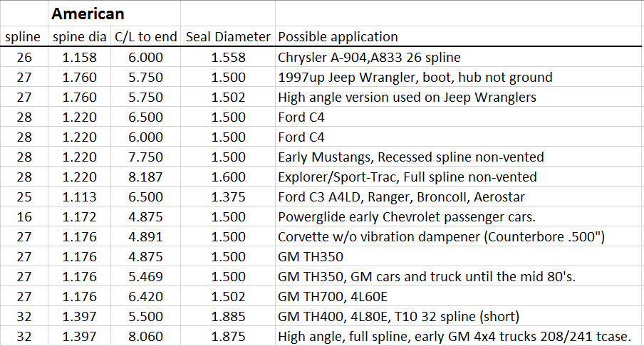Click the seal diameter value 1.885

(228, 316)
